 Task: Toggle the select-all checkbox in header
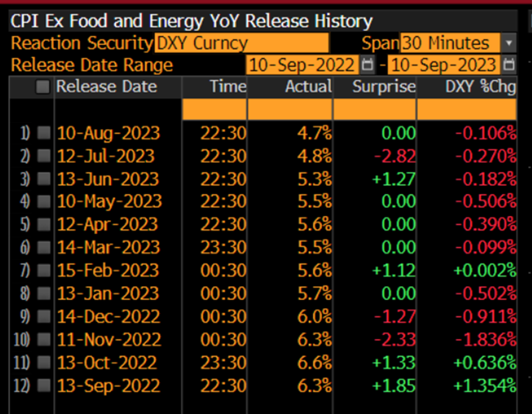coord(43,87)
